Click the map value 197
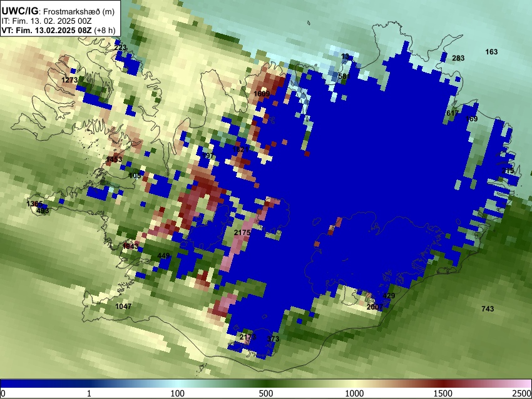This screenshot has width=532, height=399. 208,156
